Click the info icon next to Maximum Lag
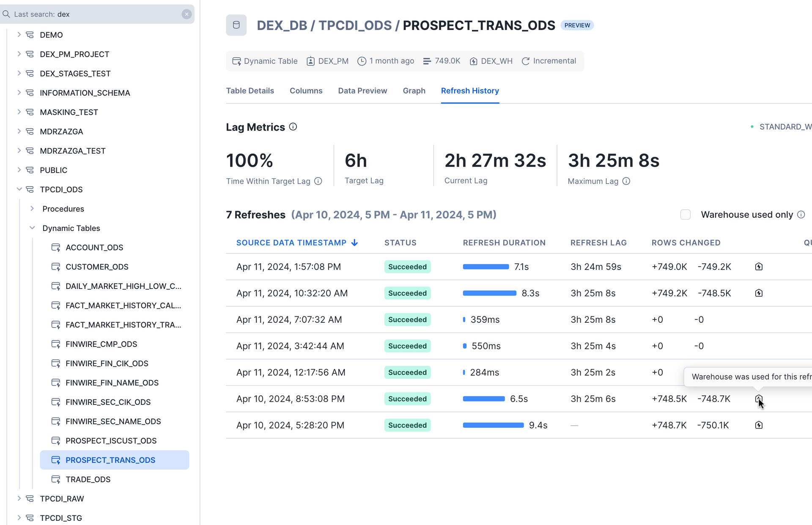Image resolution: width=812 pixels, height=525 pixels. 626,181
